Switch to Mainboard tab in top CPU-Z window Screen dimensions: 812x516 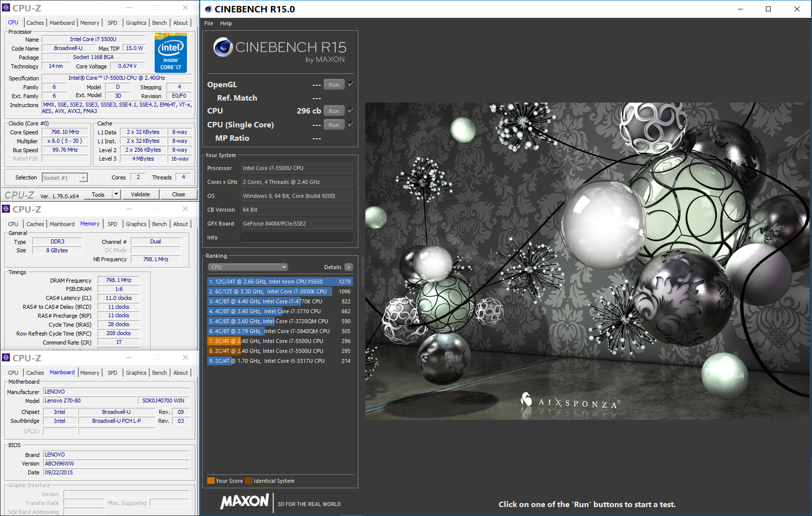pyautogui.click(x=62, y=23)
